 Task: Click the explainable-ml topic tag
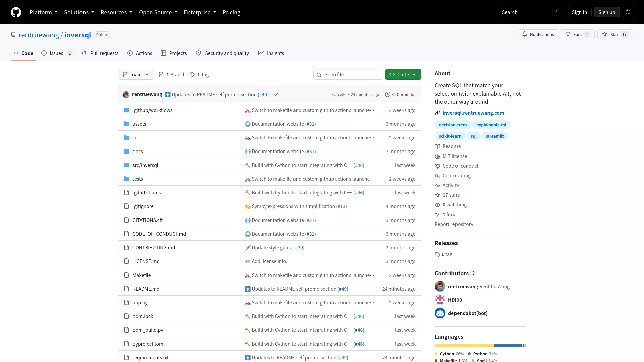click(x=491, y=125)
